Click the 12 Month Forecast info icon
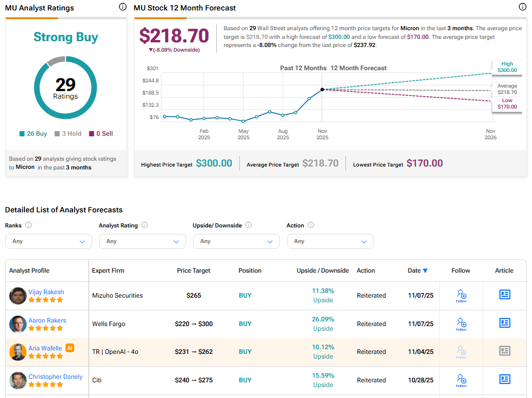The height and width of the screenshot is (398, 532). [x=522, y=8]
